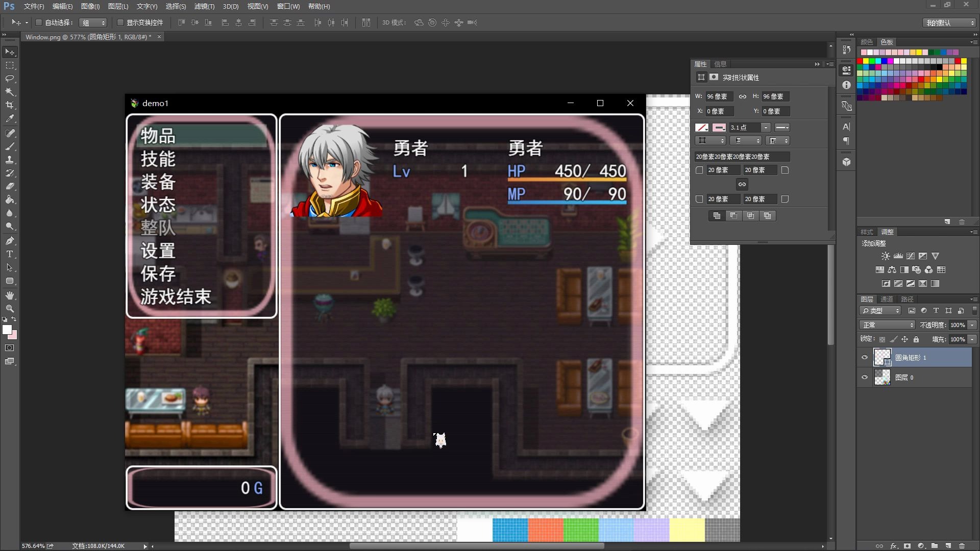The height and width of the screenshot is (551, 980).
Task: Open the 3D panel cube icon
Action: [x=847, y=162]
